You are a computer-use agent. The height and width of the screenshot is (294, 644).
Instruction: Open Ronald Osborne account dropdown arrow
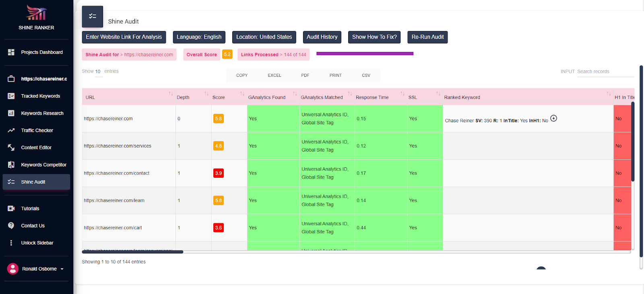(x=62, y=269)
